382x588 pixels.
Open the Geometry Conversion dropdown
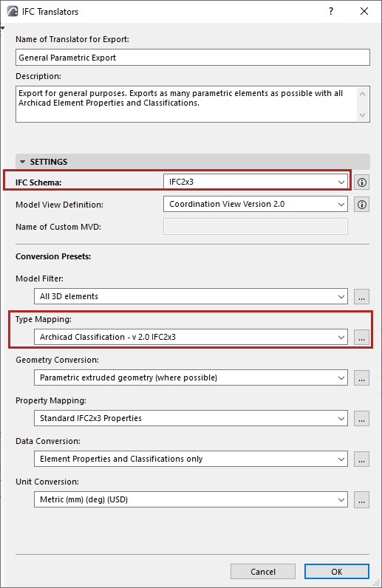click(191, 377)
